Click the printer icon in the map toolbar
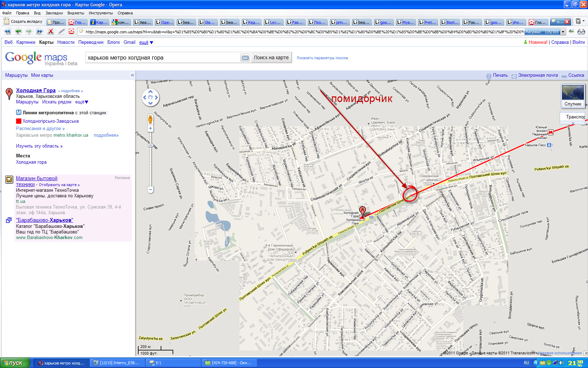The image size is (588, 368). click(489, 76)
